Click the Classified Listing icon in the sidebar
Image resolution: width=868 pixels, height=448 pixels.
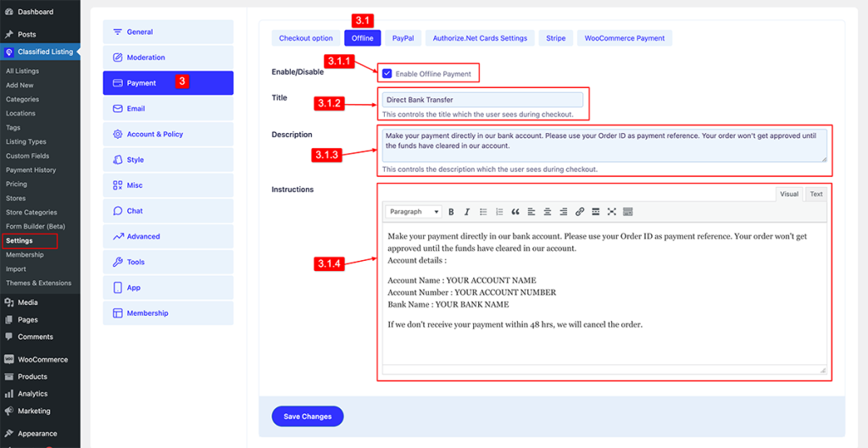point(8,52)
